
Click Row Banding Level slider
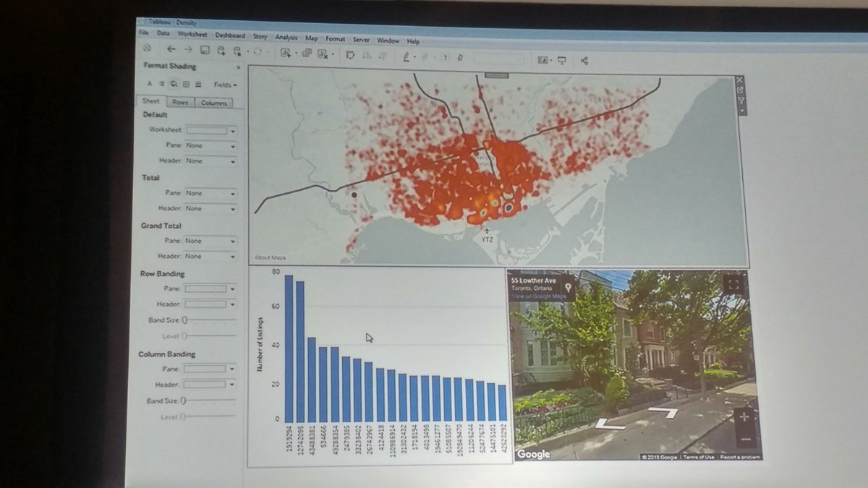210,335
